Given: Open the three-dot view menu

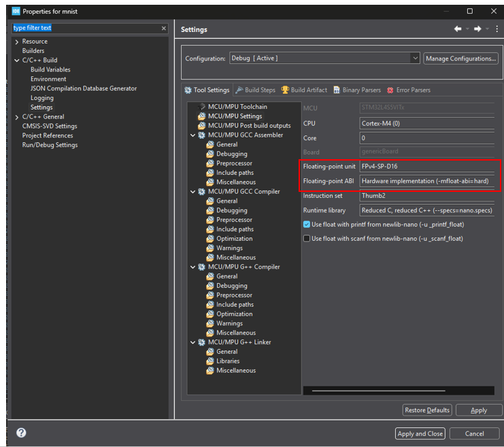Looking at the screenshot, I should (497, 29).
